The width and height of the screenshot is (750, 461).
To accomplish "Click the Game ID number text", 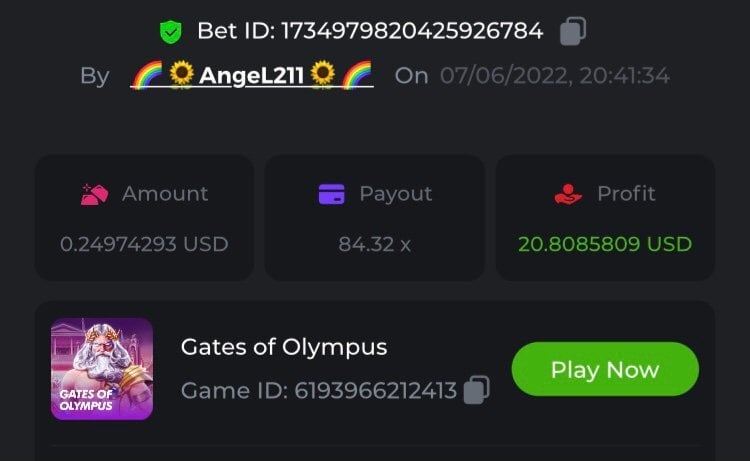I will click(x=375, y=390).
